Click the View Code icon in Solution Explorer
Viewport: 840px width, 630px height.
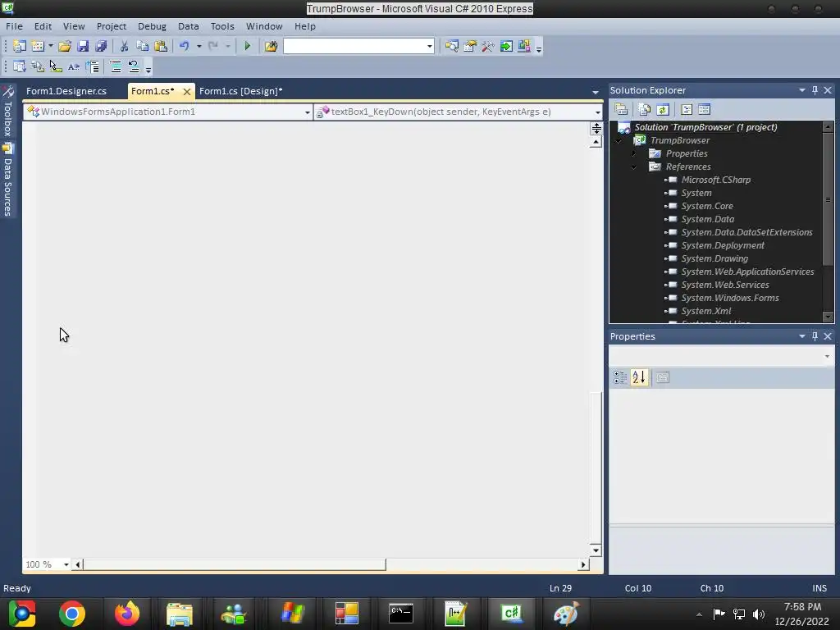[687, 109]
